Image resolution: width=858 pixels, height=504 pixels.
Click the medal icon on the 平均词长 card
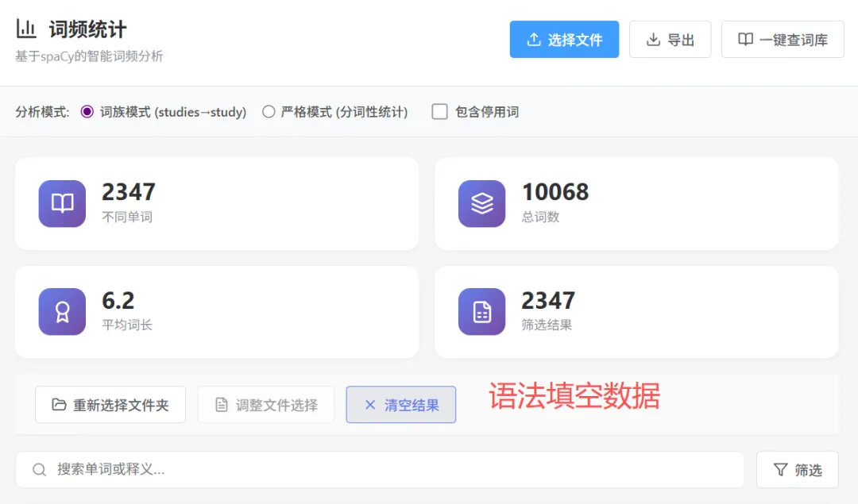coord(62,312)
